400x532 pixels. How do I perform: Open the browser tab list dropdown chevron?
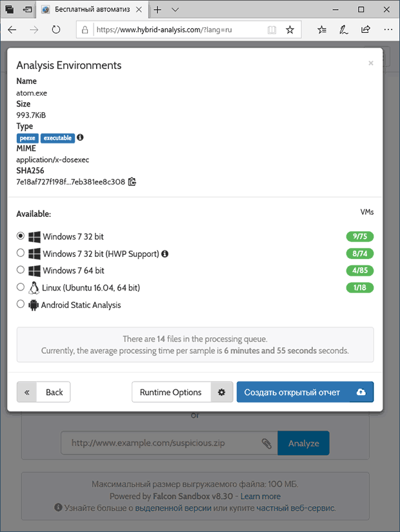point(175,10)
